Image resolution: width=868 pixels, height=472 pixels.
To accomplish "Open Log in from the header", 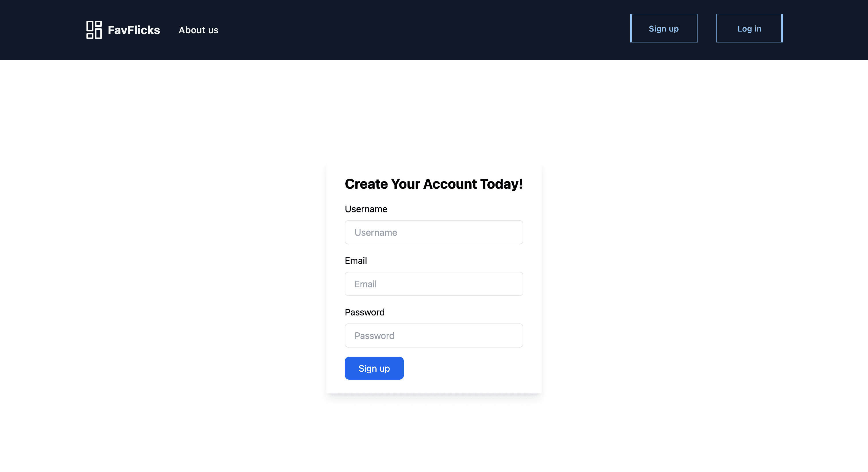I will point(749,28).
